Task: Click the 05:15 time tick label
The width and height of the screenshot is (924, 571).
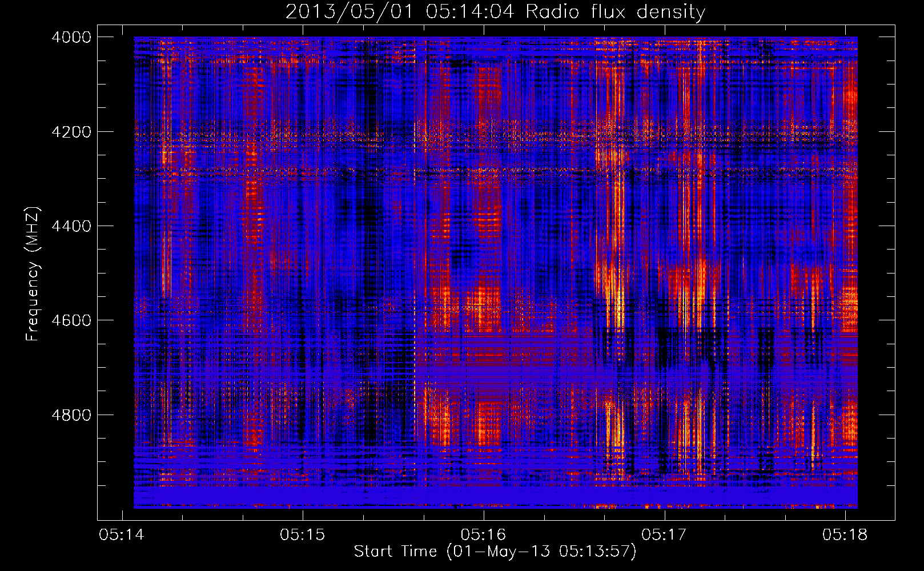Action: 303,534
